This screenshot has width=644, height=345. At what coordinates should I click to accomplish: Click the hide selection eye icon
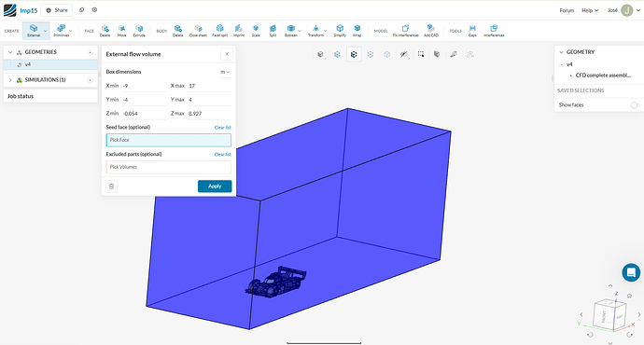point(404,54)
